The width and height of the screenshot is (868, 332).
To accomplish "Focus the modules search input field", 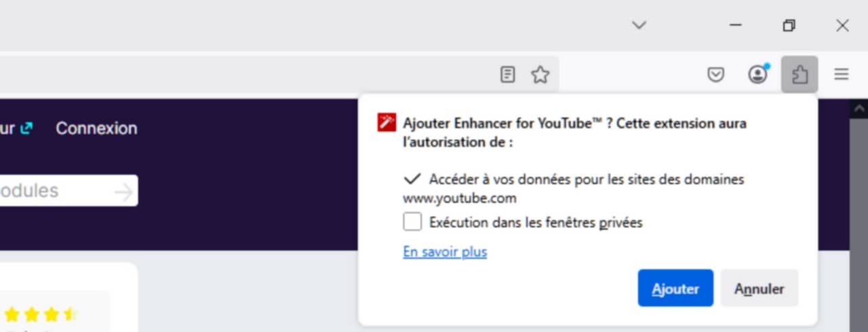I will pos(54,191).
